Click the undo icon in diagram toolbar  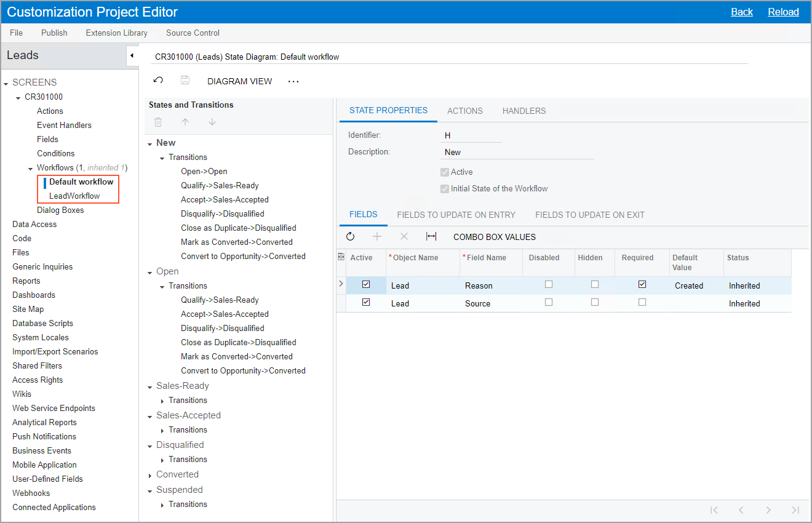(158, 81)
